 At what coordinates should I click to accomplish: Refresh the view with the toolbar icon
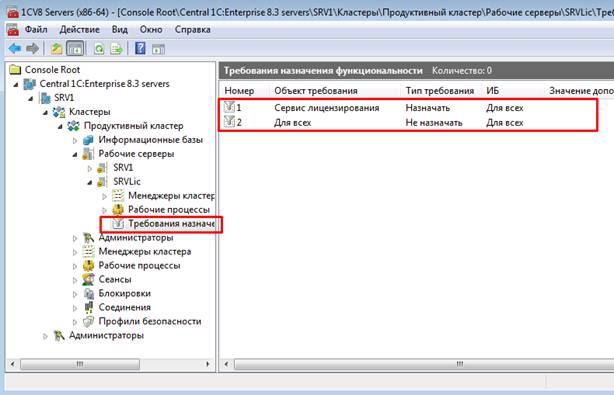(x=99, y=49)
